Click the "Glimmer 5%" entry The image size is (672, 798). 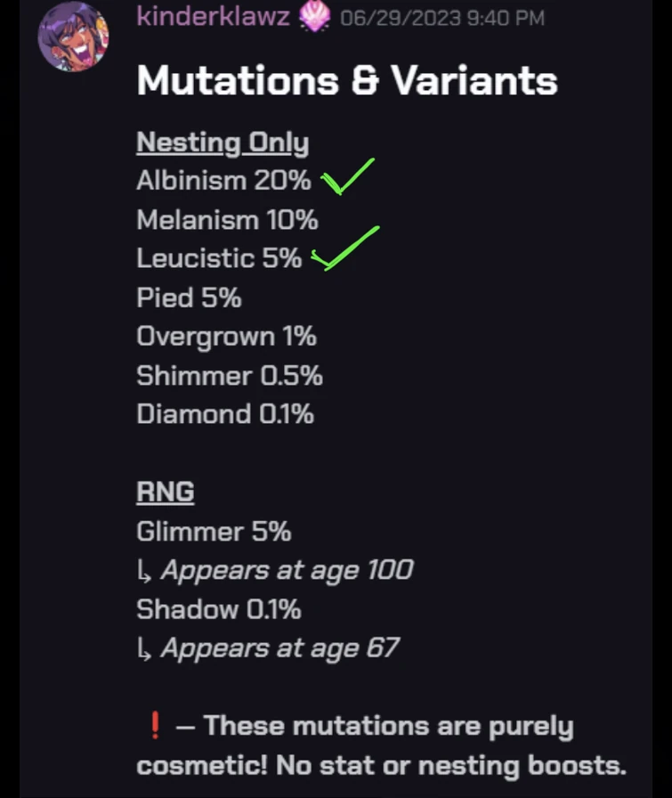[x=214, y=532]
